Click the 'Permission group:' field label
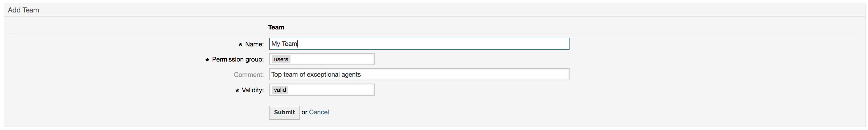The image size is (868, 130). point(238,59)
